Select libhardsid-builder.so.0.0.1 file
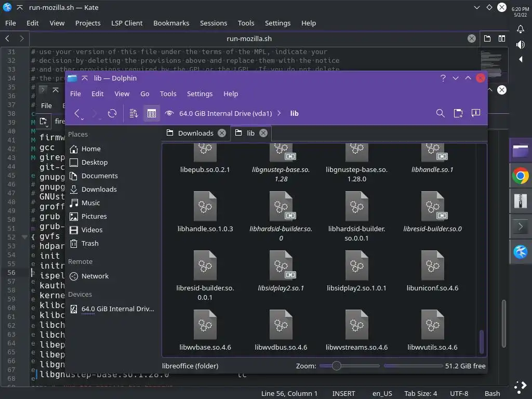 click(x=356, y=216)
